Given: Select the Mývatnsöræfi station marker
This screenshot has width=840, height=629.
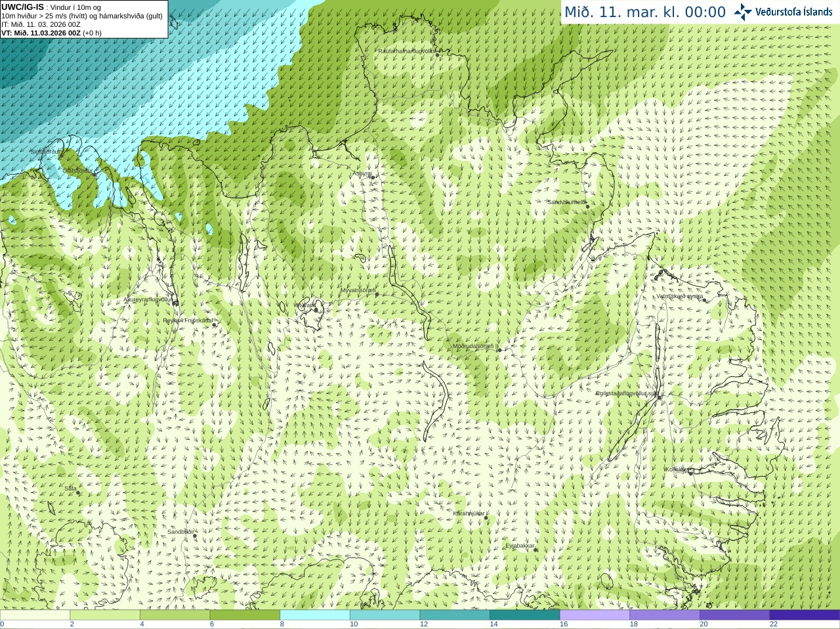Looking at the screenshot, I should coord(377,294).
